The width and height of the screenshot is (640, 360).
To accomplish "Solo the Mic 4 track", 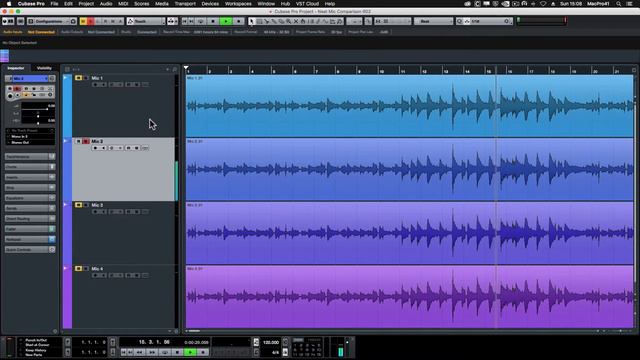I will 86,269.
